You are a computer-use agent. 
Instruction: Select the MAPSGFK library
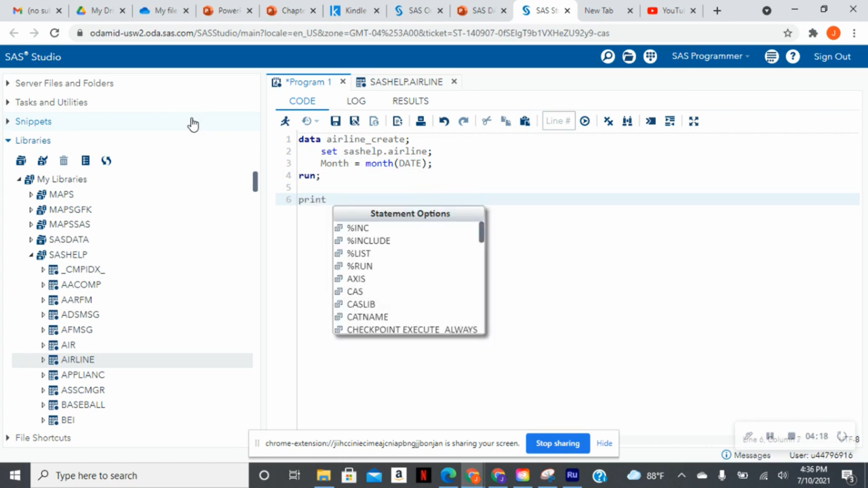[x=70, y=209]
